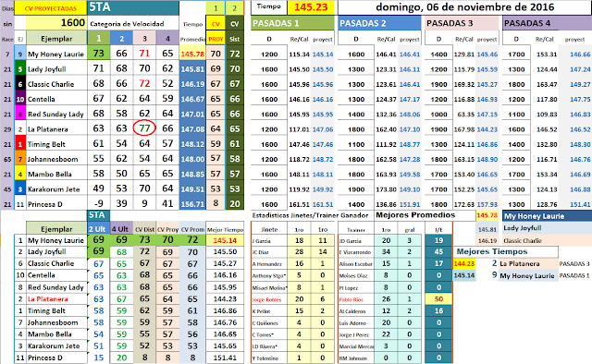Select the 157.93 proyect value in PASADAS 3

(x=487, y=204)
